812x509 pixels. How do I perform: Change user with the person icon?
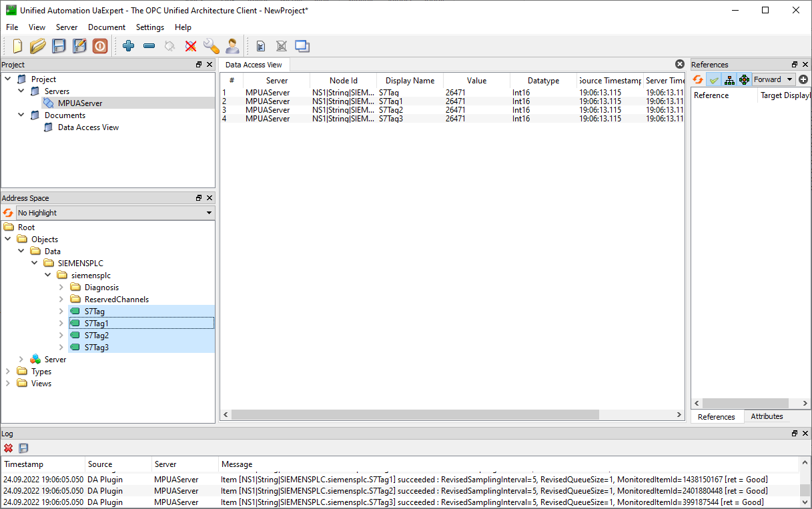pyautogui.click(x=232, y=46)
